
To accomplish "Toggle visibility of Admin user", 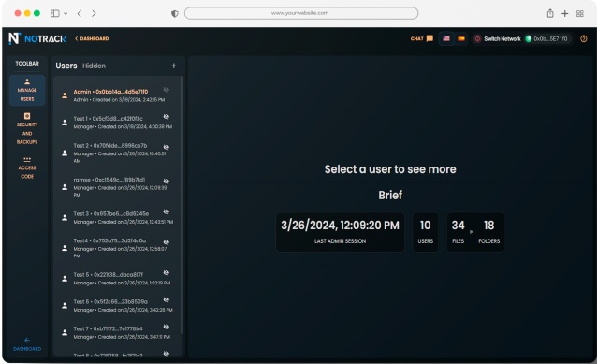I will coord(167,90).
